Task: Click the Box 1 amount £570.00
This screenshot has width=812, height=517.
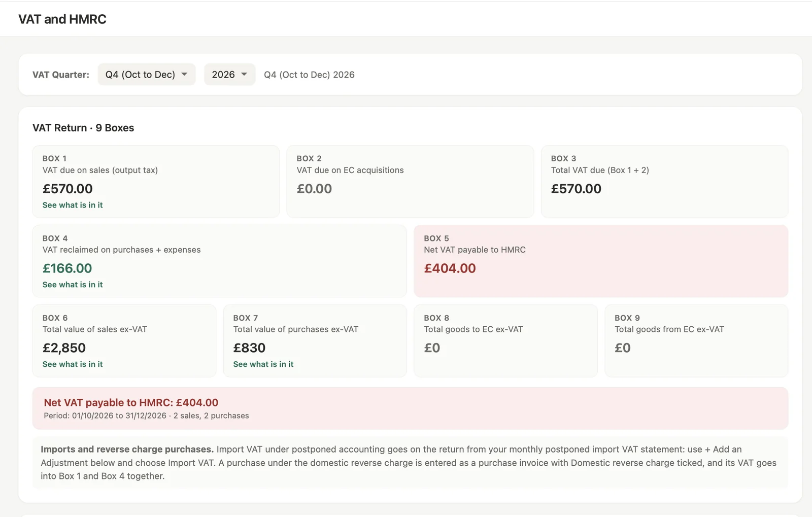Action: point(67,189)
